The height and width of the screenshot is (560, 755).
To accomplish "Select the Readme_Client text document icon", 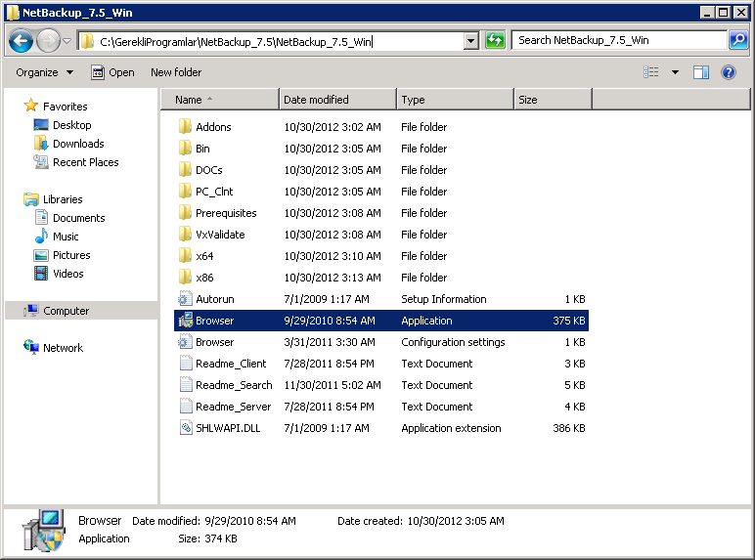I will (x=186, y=364).
